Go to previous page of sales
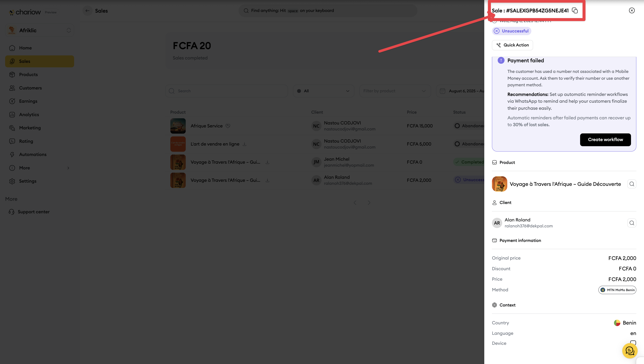The width and height of the screenshot is (644, 364). pyautogui.click(x=355, y=203)
